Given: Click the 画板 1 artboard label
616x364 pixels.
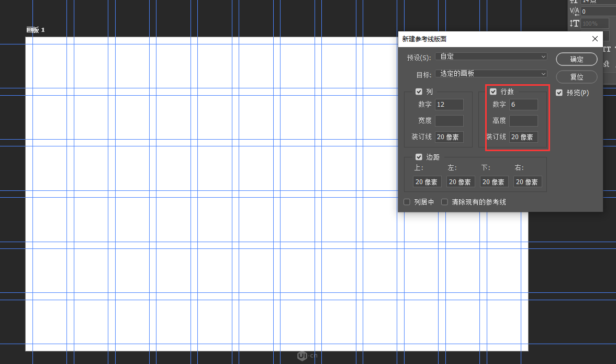Looking at the screenshot, I should click(x=36, y=30).
